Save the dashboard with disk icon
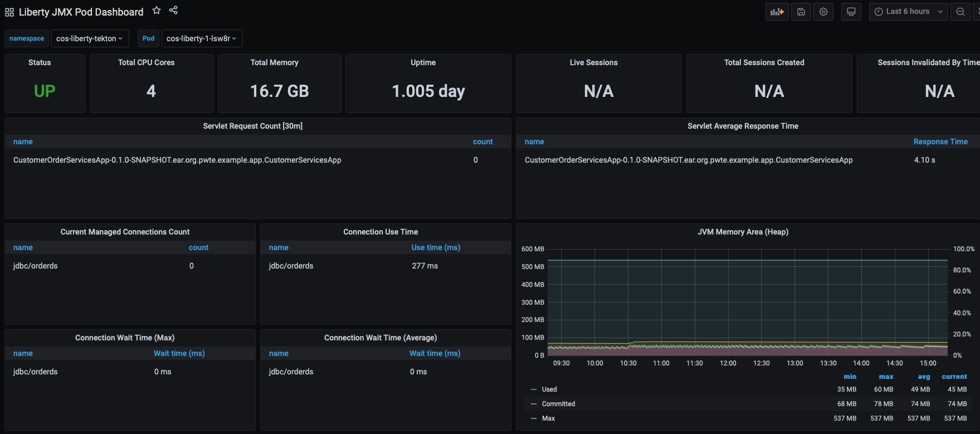Image resolution: width=980 pixels, height=434 pixels. [801, 12]
